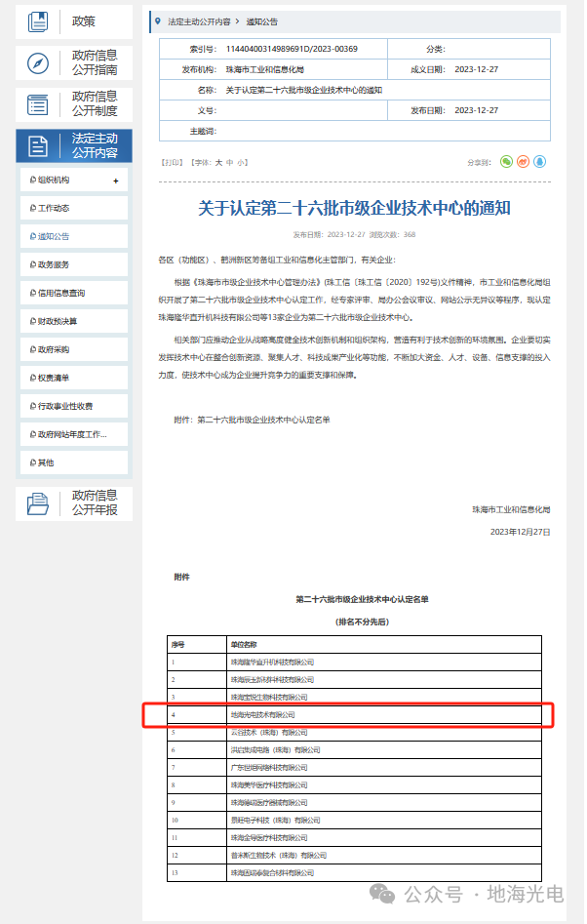This screenshot has width=587, height=924.
Task: Click the compass icon for 政府信息公开指南
Action: click(38, 63)
